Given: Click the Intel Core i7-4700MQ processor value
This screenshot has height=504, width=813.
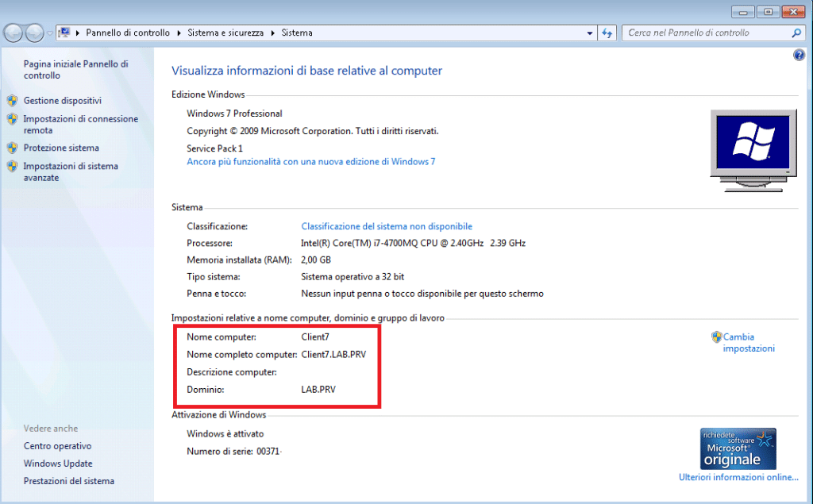Looking at the screenshot, I should point(413,243).
